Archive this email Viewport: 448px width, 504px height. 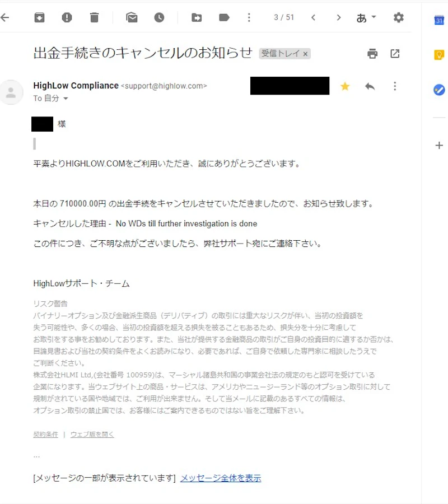click(x=40, y=17)
